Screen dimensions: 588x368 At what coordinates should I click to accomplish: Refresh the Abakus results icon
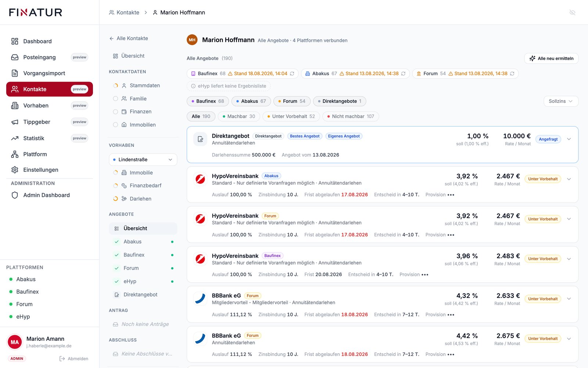[x=403, y=74]
